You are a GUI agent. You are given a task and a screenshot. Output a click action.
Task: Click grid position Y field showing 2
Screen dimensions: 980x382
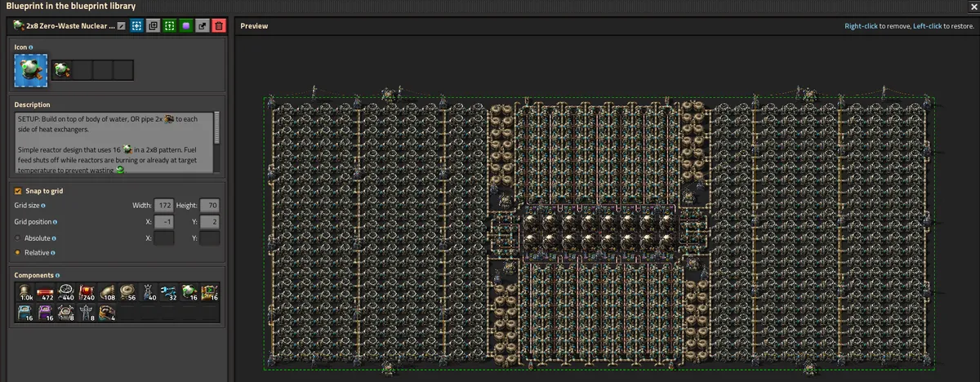click(209, 222)
